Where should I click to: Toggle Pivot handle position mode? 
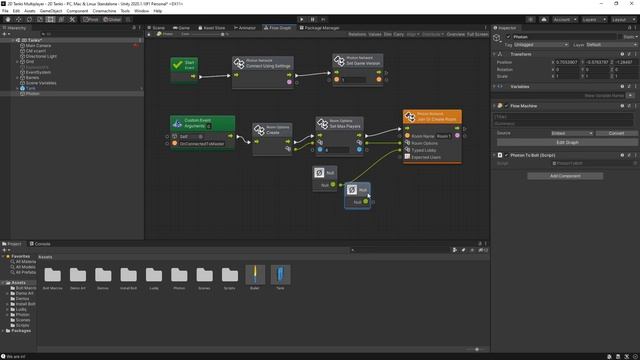(90, 20)
